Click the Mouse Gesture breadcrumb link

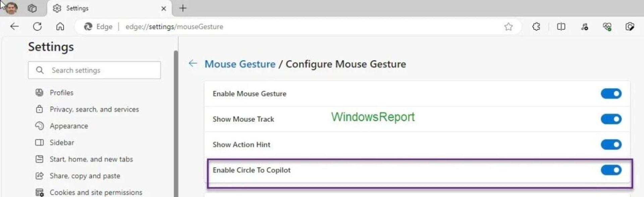[x=240, y=64]
